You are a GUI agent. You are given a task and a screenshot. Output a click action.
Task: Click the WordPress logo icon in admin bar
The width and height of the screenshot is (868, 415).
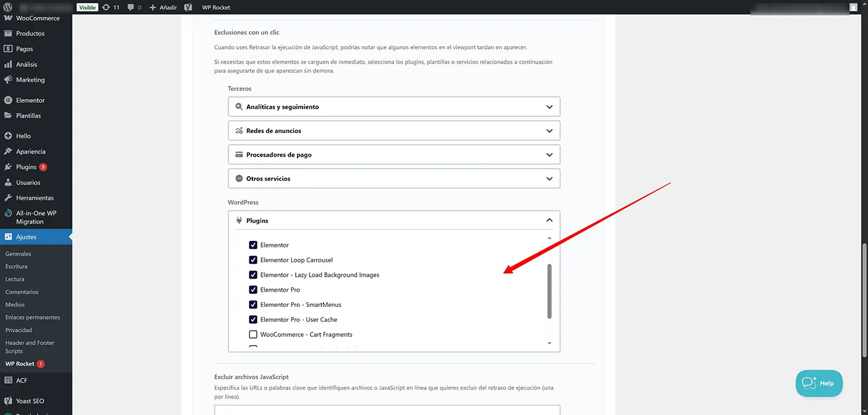(8, 7)
